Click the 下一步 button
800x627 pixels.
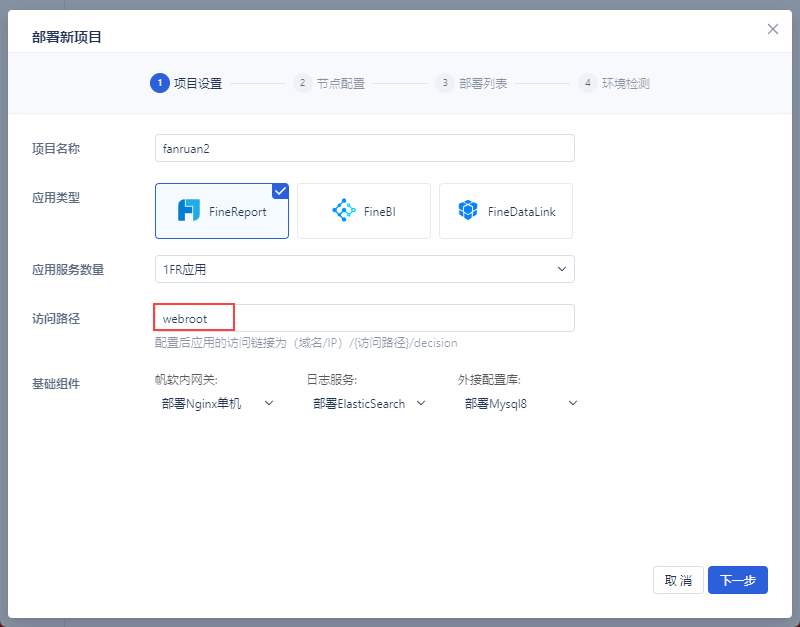point(738,580)
